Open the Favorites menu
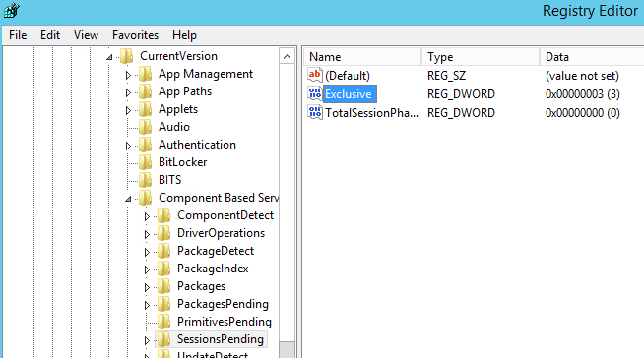 (135, 35)
